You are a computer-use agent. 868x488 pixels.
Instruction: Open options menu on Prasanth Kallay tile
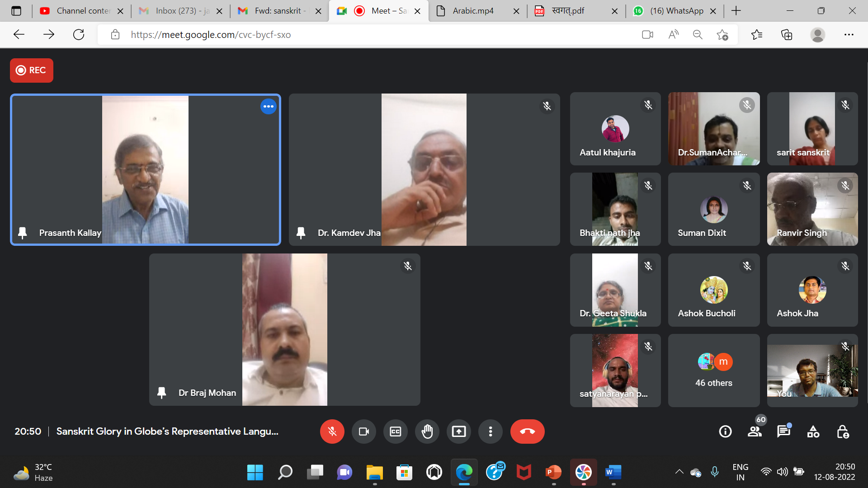point(269,107)
